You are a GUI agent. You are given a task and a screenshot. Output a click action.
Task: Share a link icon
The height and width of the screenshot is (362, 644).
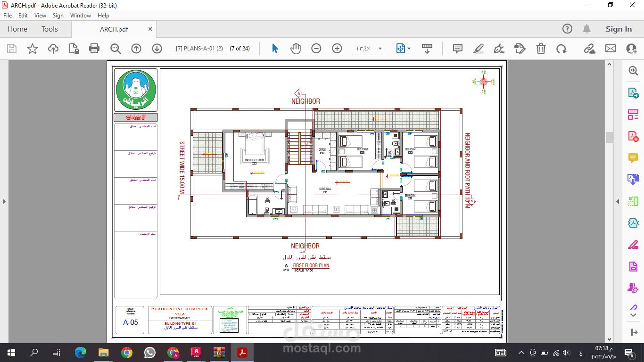(x=589, y=49)
